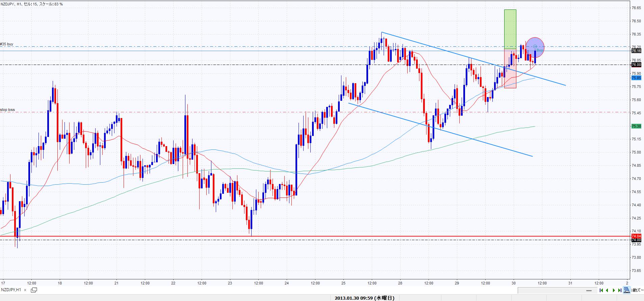644x301 pixels.
Task: Click the red 74.04 support level tag
Action: point(636,236)
